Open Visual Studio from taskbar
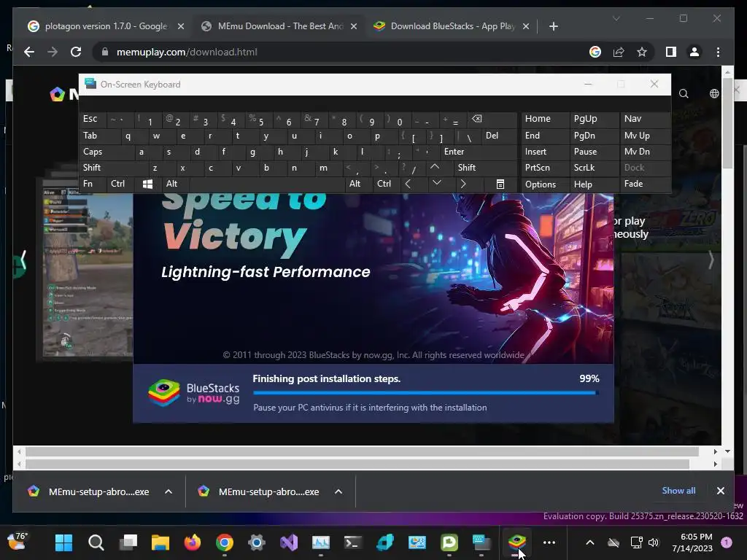 pos(289,542)
